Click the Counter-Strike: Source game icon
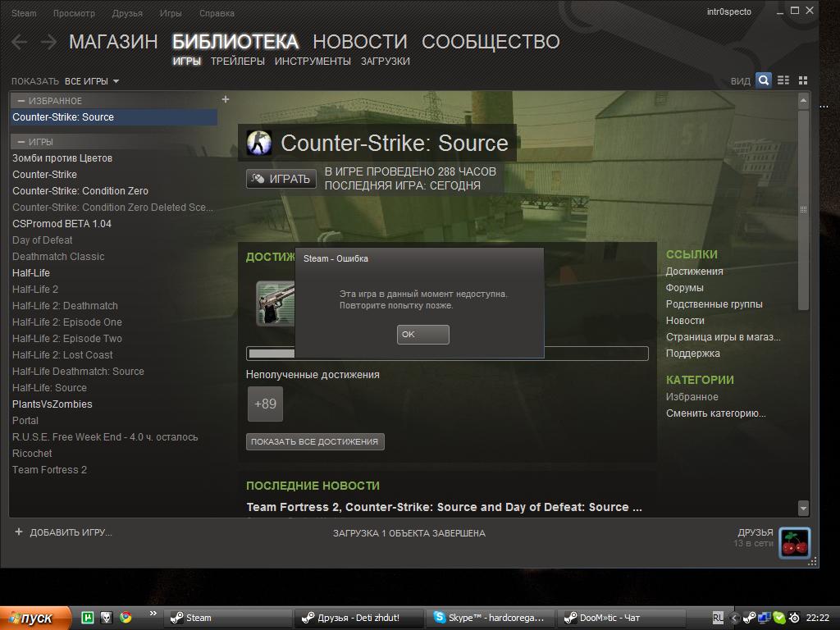Image resolution: width=840 pixels, height=630 pixels. click(x=258, y=143)
